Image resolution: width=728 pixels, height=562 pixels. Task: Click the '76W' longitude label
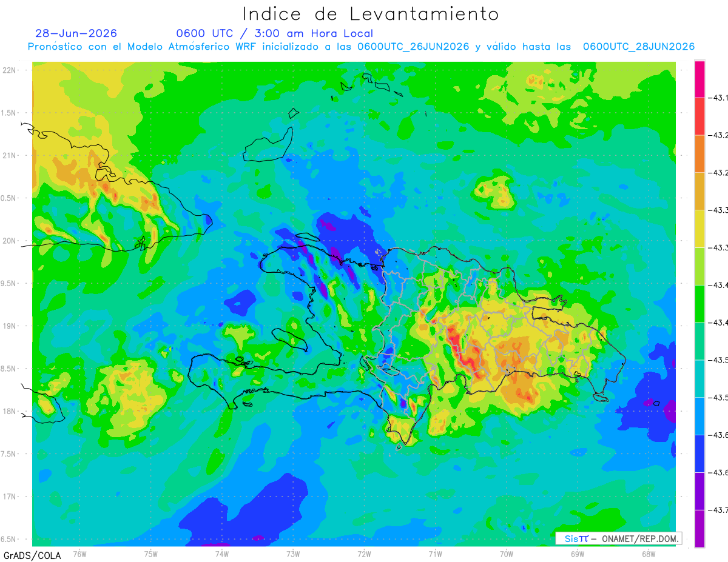tap(79, 554)
